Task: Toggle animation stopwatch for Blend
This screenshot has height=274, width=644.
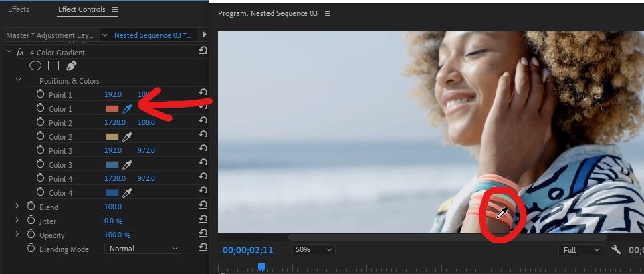Action: tap(31, 207)
